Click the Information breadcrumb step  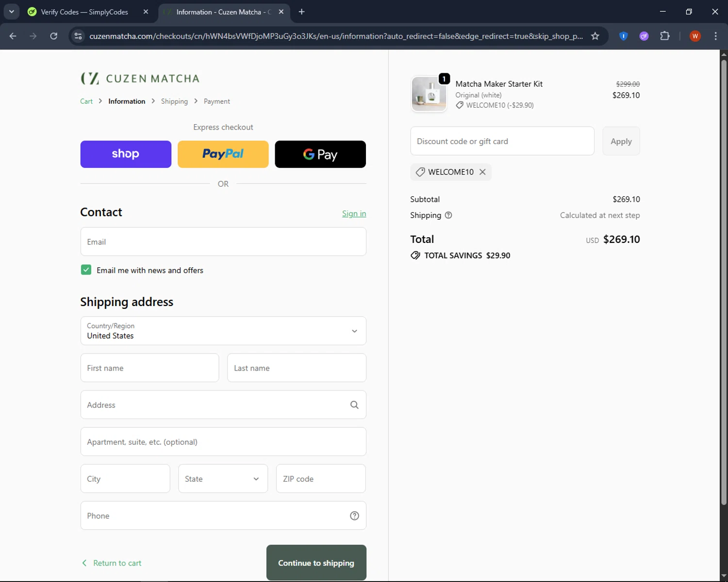tap(127, 101)
